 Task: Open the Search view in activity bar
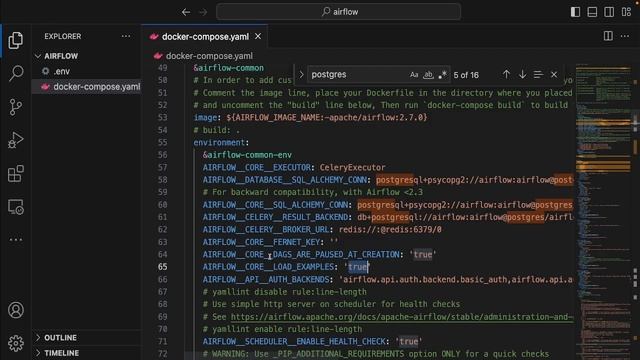pos(16,73)
